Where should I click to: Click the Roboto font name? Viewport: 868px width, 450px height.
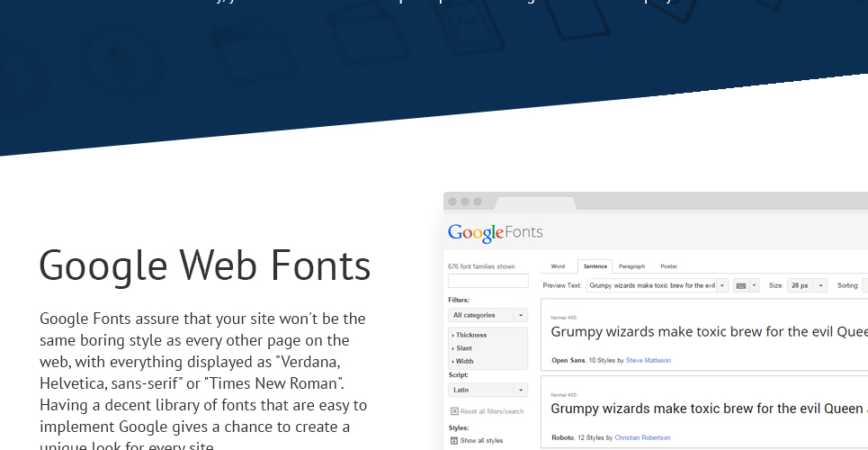tap(562, 437)
